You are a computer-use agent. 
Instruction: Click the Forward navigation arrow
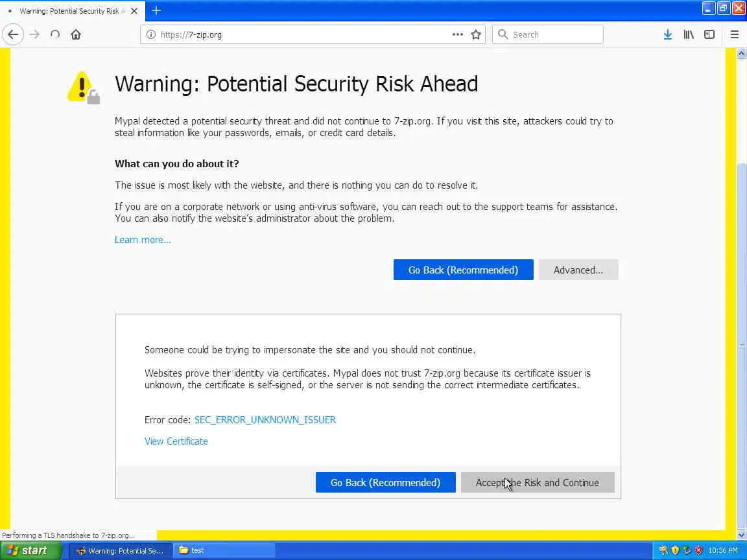coord(34,34)
